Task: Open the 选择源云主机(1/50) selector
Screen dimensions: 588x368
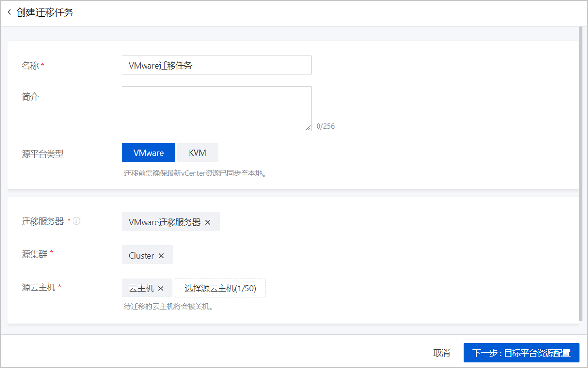Action: pos(220,289)
